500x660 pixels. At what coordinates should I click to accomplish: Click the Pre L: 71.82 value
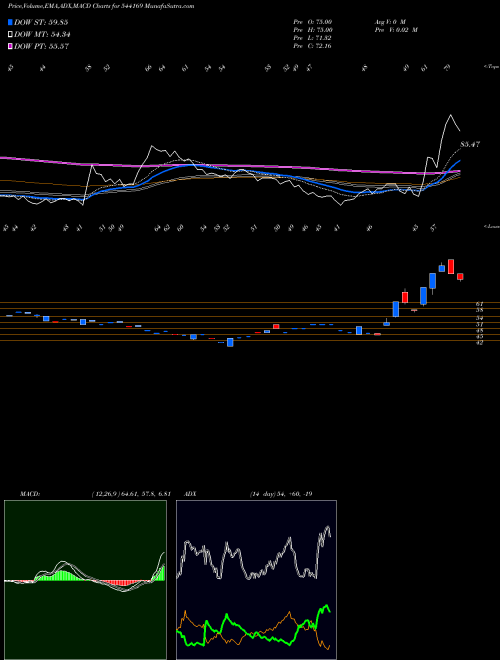313,38
